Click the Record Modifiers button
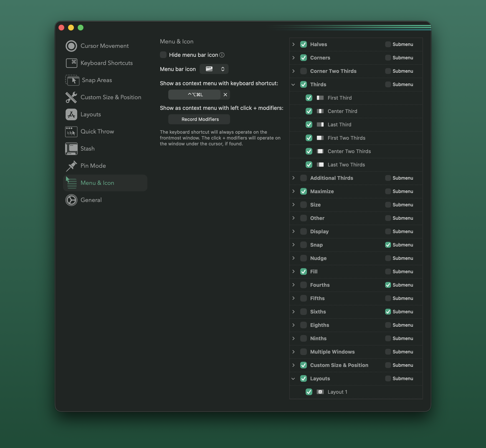The height and width of the screenshot is (448, 486). coord(199,119)
